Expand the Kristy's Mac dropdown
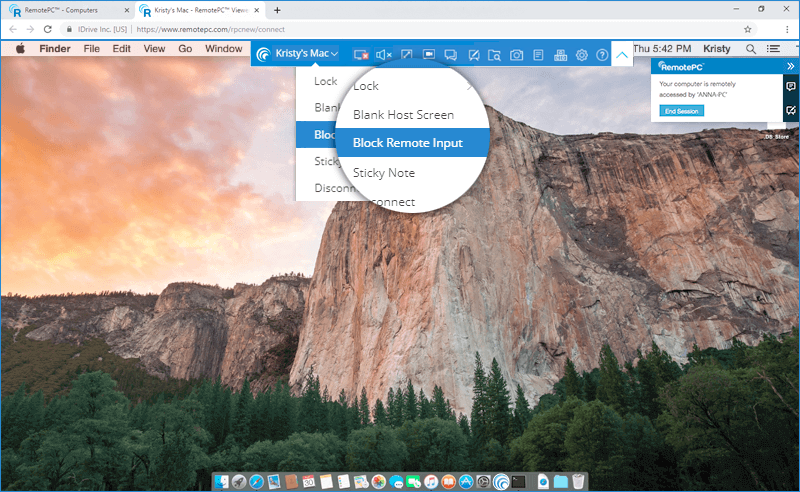The width and height of the screenshot is (800, 492). tap(305, 54)
